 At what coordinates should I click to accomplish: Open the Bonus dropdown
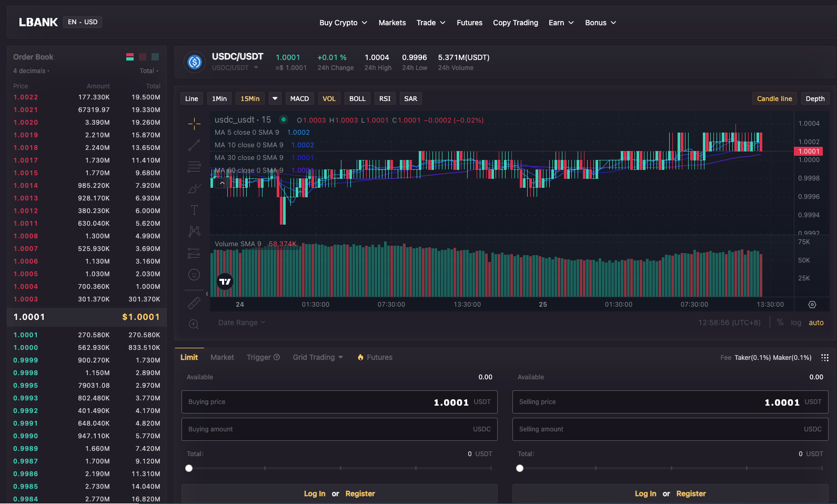click(600, 23)
